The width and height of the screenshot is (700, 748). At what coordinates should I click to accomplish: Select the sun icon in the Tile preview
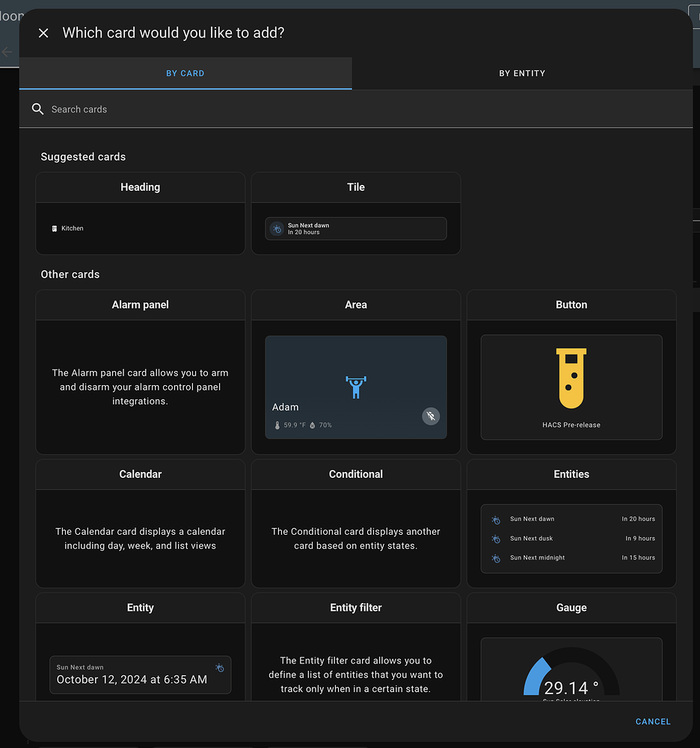(276, 228)
